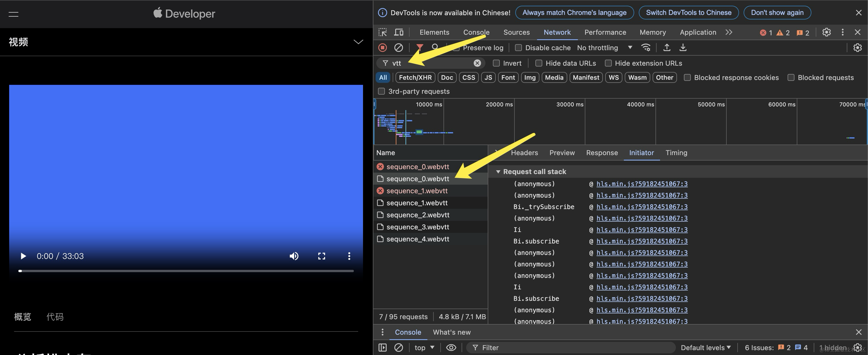Viewport: 868px width, 355px height.
Task: Select the Fetch/XHR filter button
Action: [415, 78]
